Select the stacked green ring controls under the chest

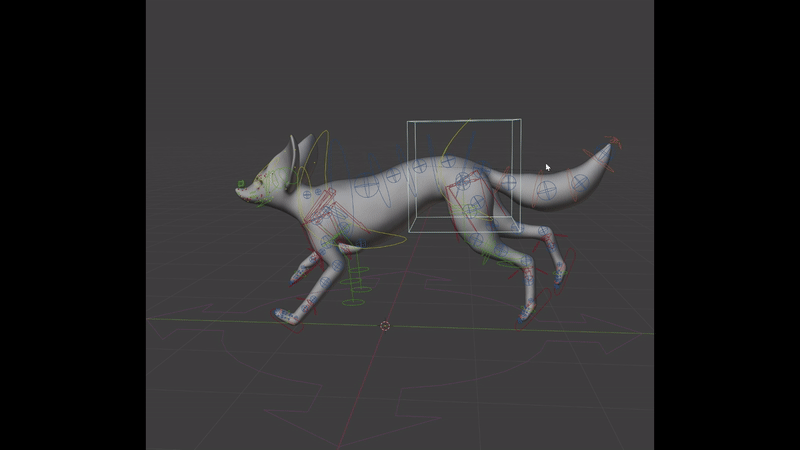356,286
